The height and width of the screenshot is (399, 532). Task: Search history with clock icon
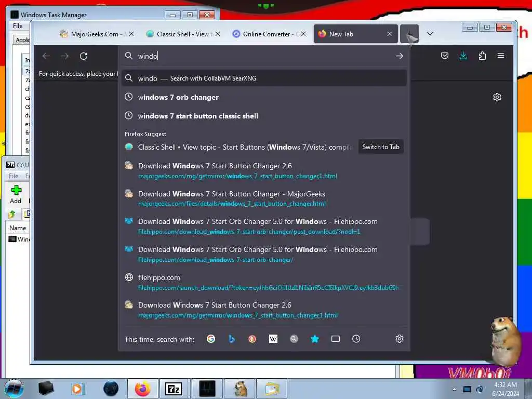[x=356, y=339]
